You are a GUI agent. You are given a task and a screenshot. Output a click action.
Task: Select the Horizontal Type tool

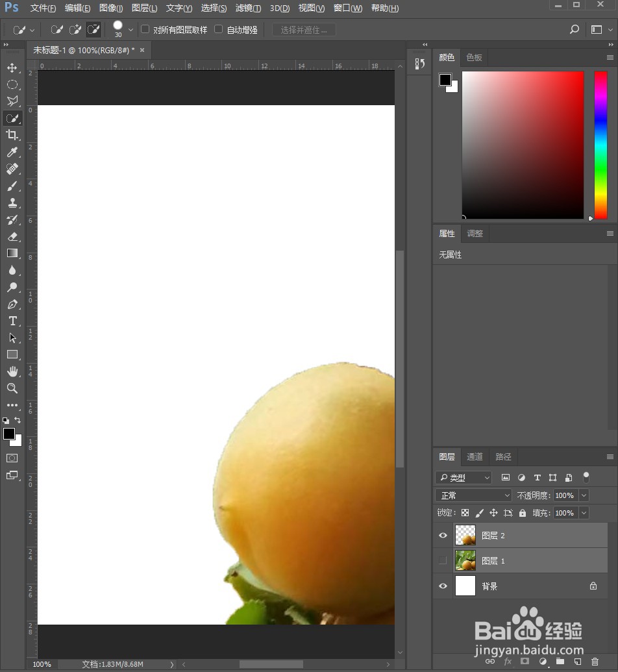pyautogui.click(x=13, y=321)
